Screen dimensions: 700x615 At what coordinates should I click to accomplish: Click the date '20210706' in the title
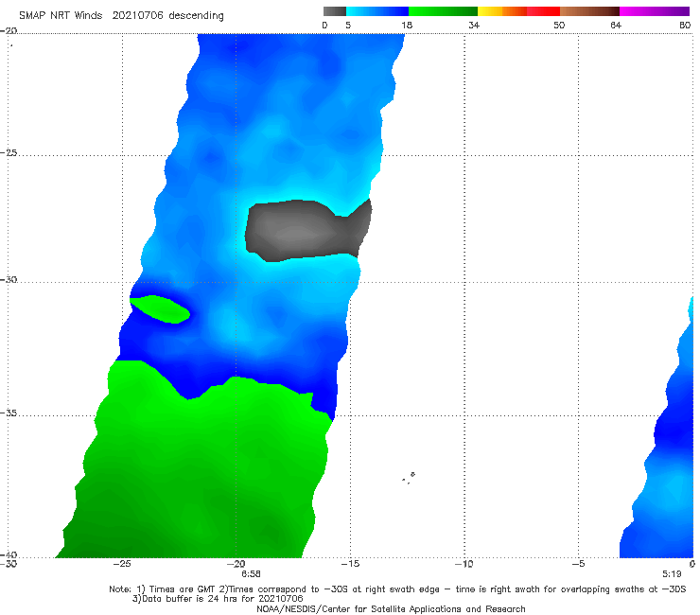pos(138,16)
